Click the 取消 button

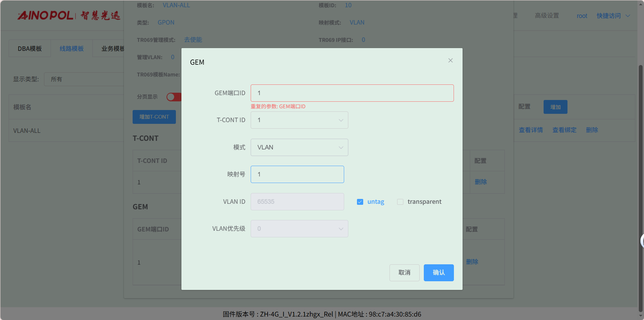pos(404,273)
